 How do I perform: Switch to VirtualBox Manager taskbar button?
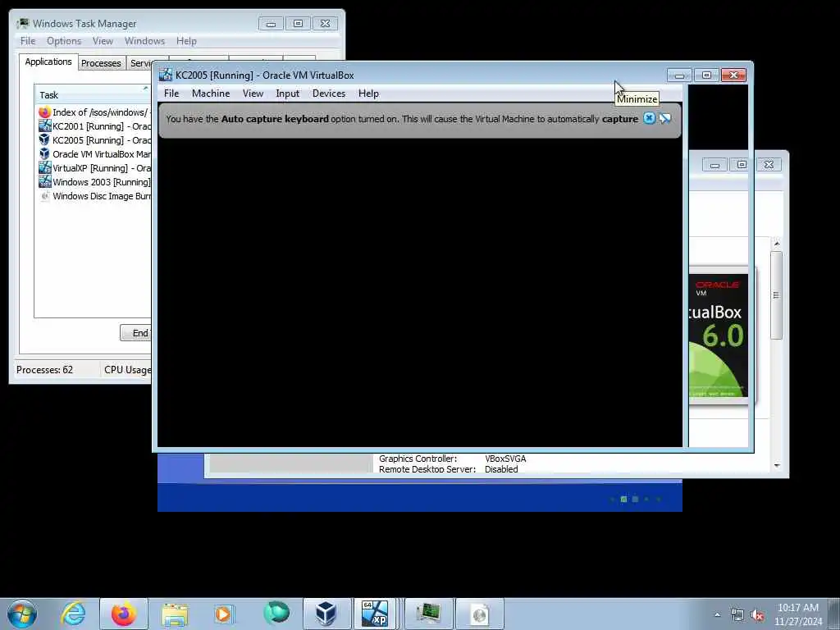point(326,614)
